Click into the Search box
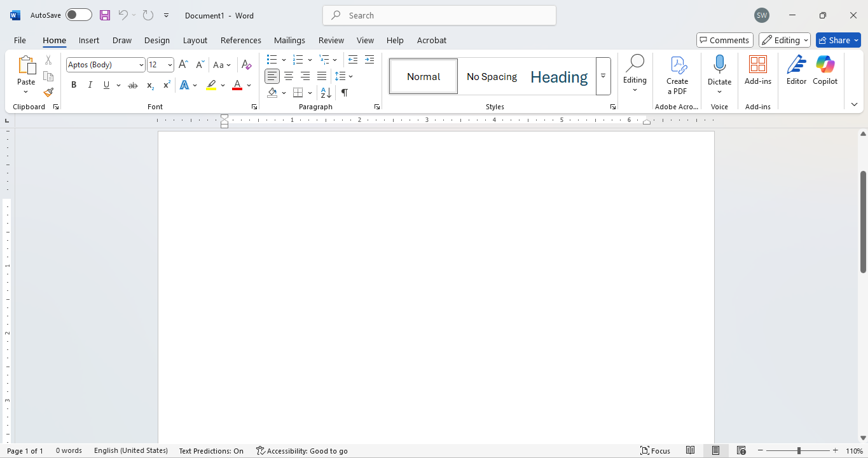 click(439, 15)
